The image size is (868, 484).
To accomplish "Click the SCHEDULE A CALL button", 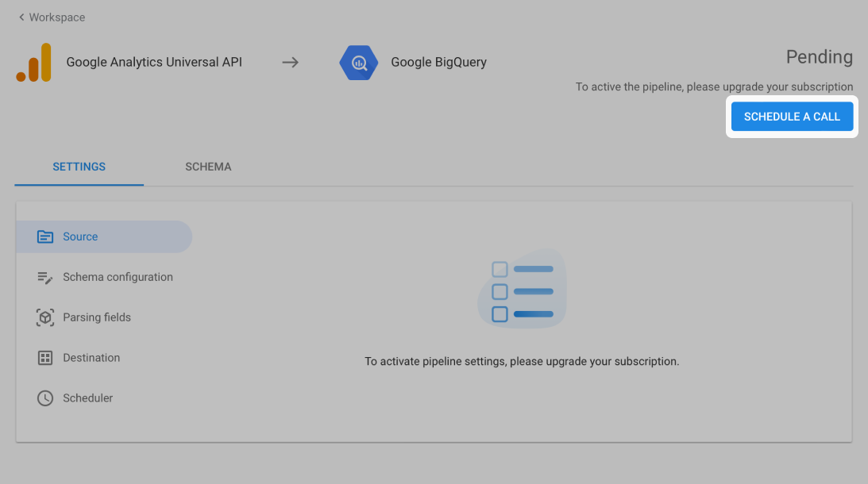I will [793, 117].
